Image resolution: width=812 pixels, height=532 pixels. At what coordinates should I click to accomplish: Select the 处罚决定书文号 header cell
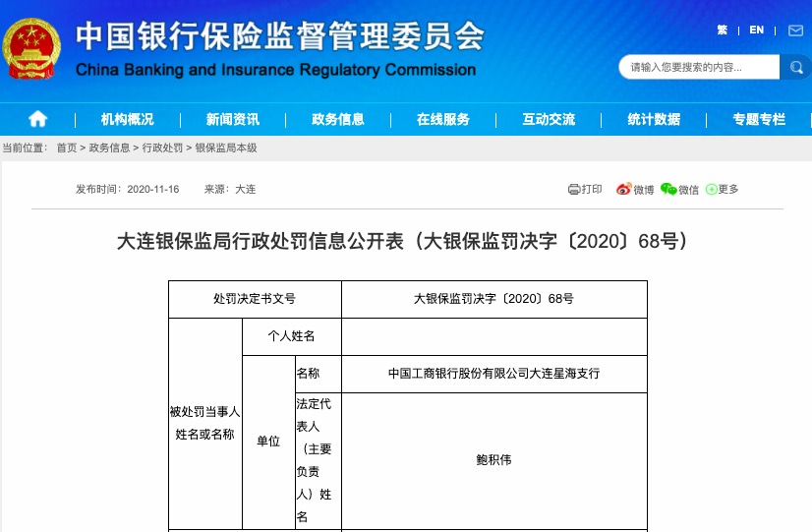click(x=255, y=299)
